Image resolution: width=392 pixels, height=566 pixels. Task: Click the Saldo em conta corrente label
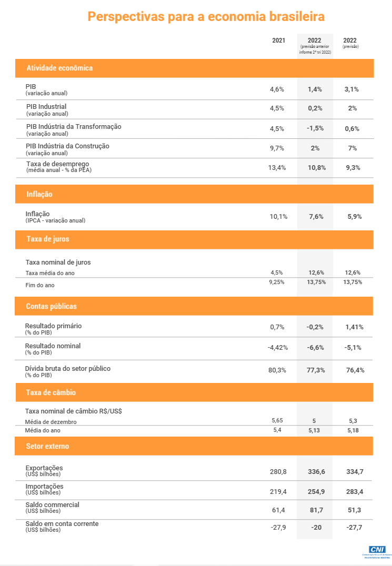pyautogui.click(x=62, y=527)
